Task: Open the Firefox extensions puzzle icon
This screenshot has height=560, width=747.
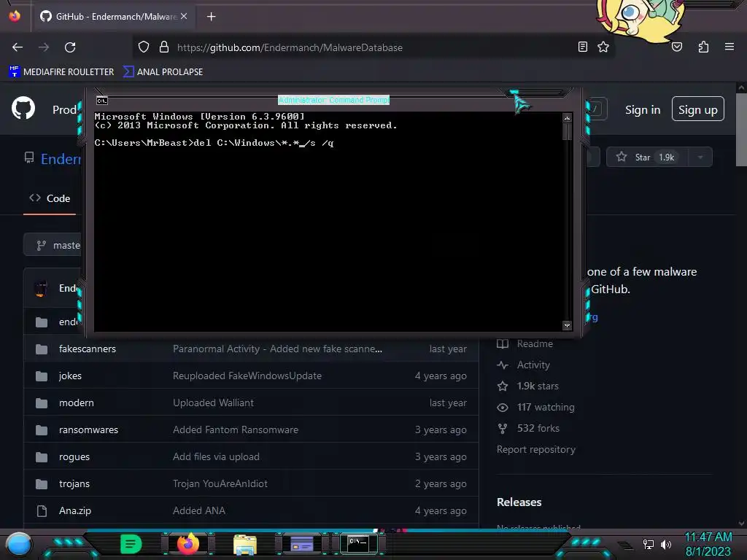Action: click(x=703, y=47)
